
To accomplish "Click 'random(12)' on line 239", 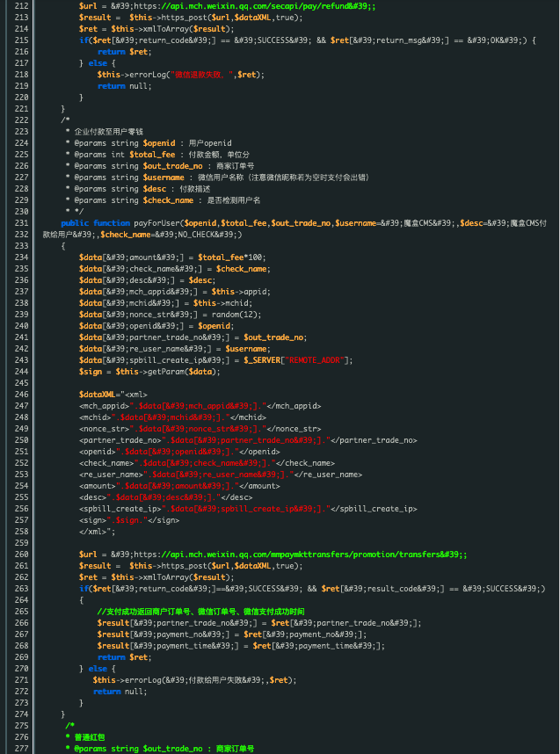I will tap(236, 315).
